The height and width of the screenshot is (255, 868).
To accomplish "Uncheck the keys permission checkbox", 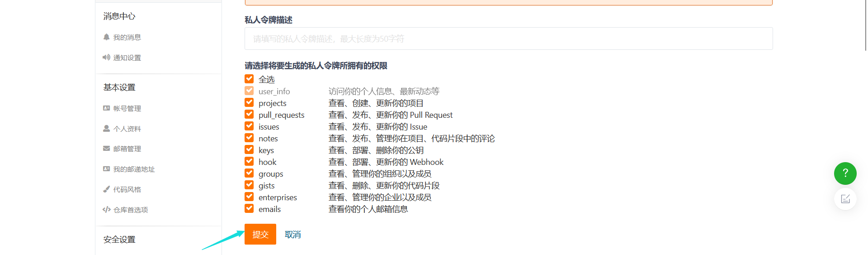I will [249, 149].
